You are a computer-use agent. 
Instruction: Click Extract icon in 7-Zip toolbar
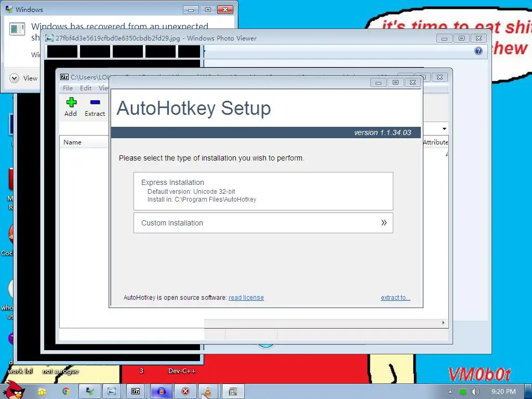point(95,107)
